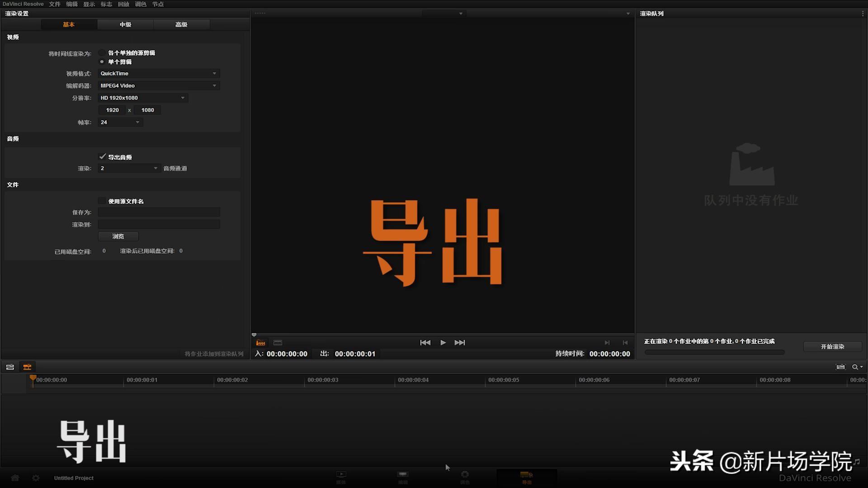Viewport: 868px width, 488px height.
Task: Click the render progress bar
Action: pos(714,352)
